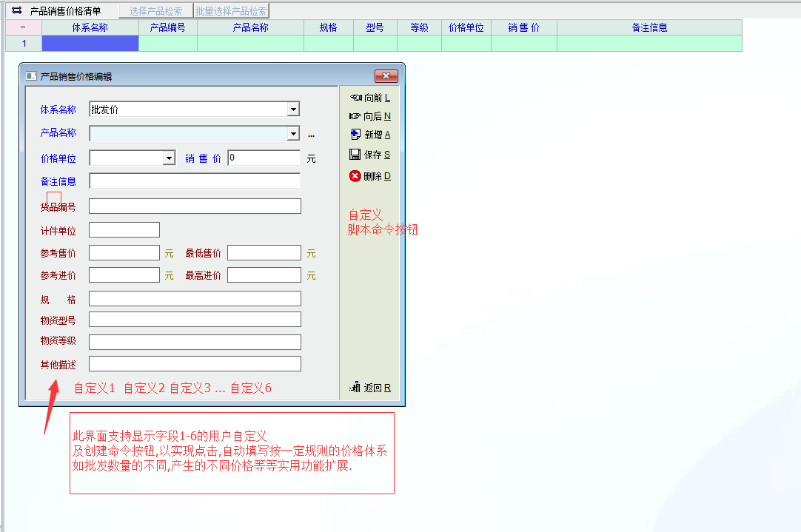This screenshot has width=801, height=532.
Task: Click the 返回 (return) exit button
Action: 369,388
